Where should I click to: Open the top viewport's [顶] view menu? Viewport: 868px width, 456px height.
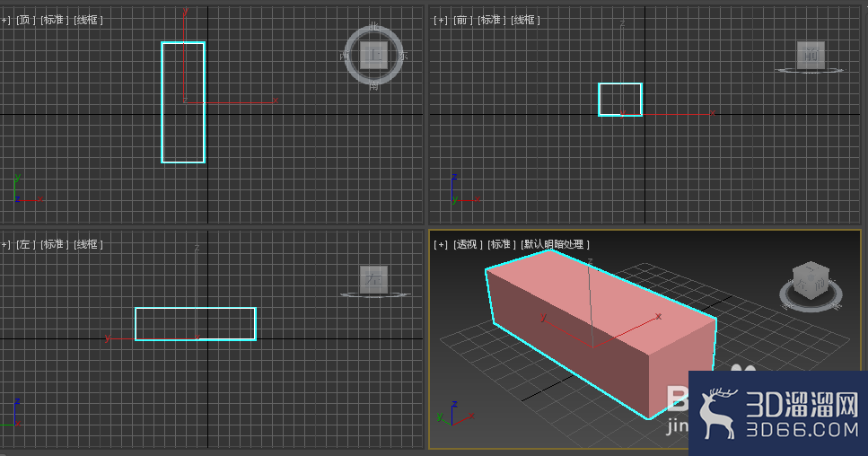pyautogui.click(x=25, y=20)
